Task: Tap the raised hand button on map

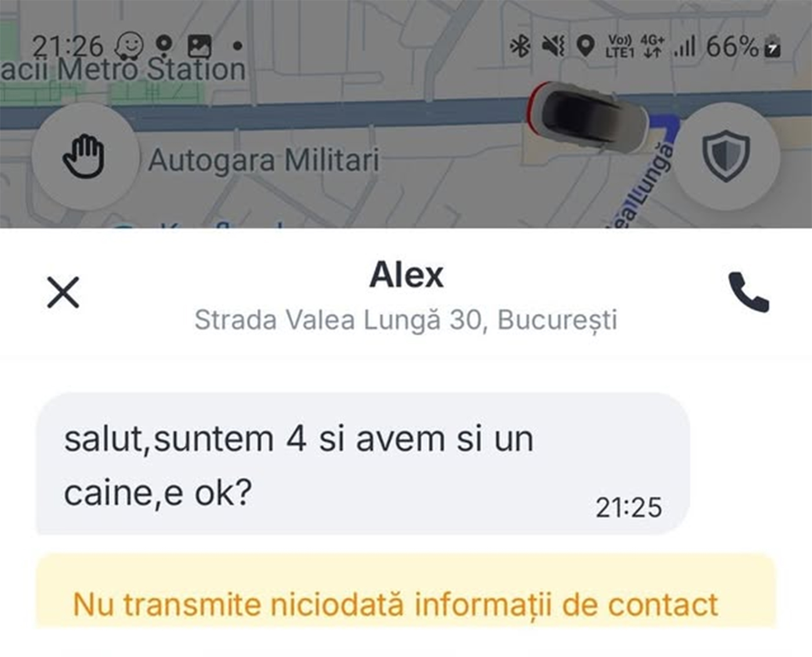Action: (x=84, y=156)
